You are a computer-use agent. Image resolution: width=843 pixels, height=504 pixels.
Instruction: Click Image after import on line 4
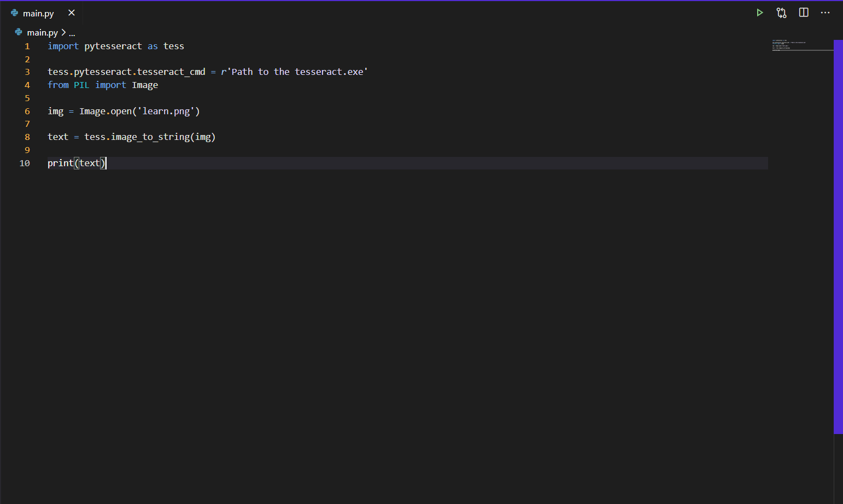tap(145, 85)
